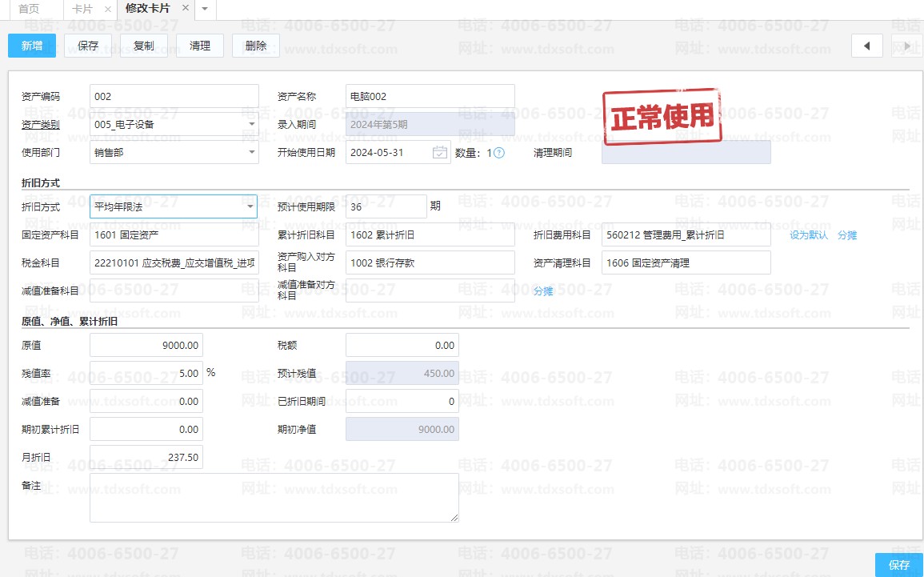The width and height of the screenshot is (924, 577).
Task: Switch to the 首页 tab
Action: pos(29,9)
